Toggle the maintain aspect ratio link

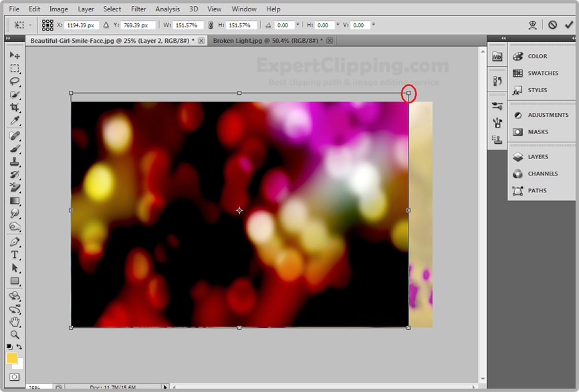click(211, 25)
